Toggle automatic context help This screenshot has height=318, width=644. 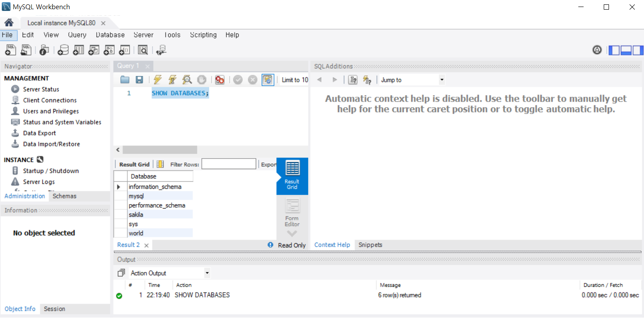pyautogui.click(x=367, y=80)
